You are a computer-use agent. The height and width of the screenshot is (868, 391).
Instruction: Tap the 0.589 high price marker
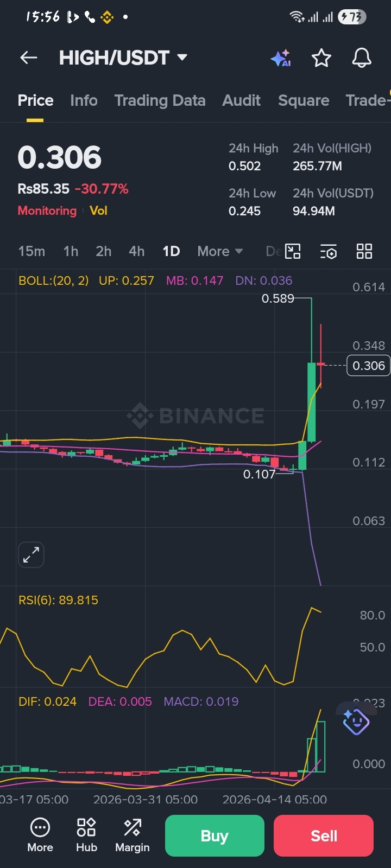point(278,298)
